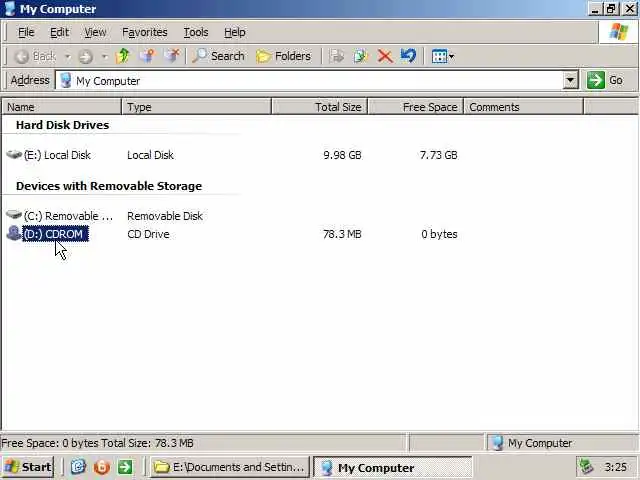Viewport: 640px width, 480px height.
Task: Sort by the Total Size column header
Action: click(320, 107)
